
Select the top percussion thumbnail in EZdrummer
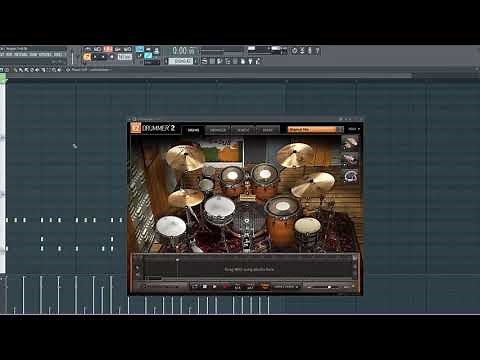[x=351, y=142]
